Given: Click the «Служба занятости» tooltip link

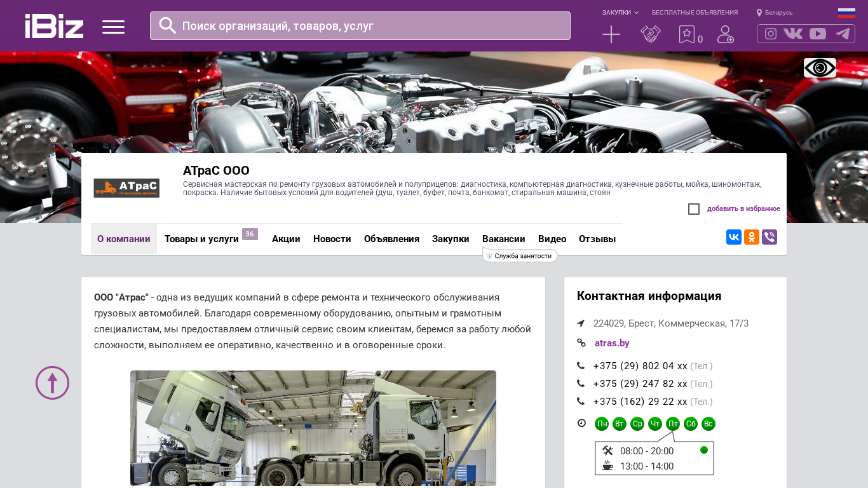Looking at the screenshot, I should point(520,256).
